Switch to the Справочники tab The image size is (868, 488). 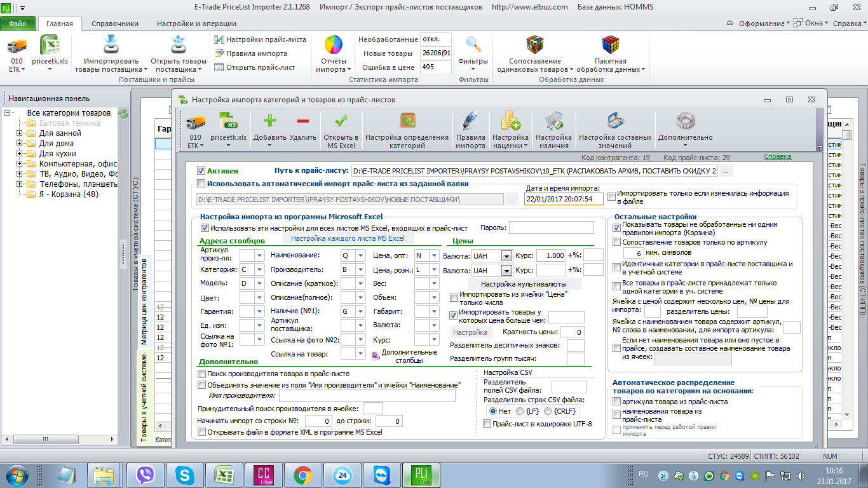(115, 24)
